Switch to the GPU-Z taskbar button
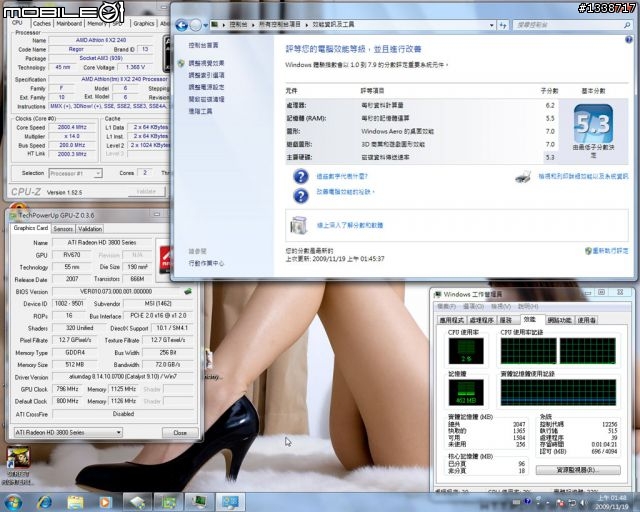640x512 pixels. (169, 502)
